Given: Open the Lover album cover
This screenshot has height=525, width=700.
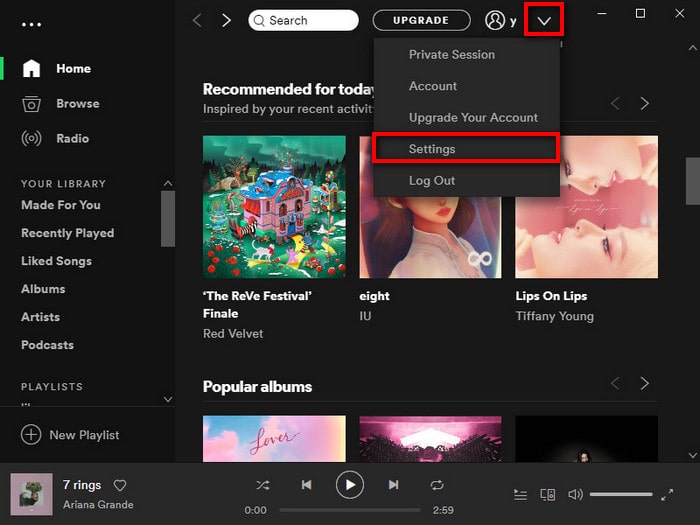Looking at the screenshot, I should tap(274, 439).
